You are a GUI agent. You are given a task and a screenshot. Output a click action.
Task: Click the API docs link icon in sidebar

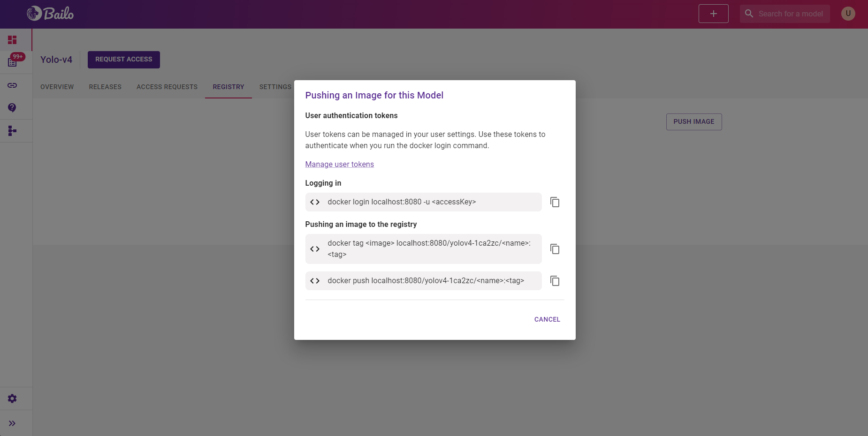pos(12,85)
